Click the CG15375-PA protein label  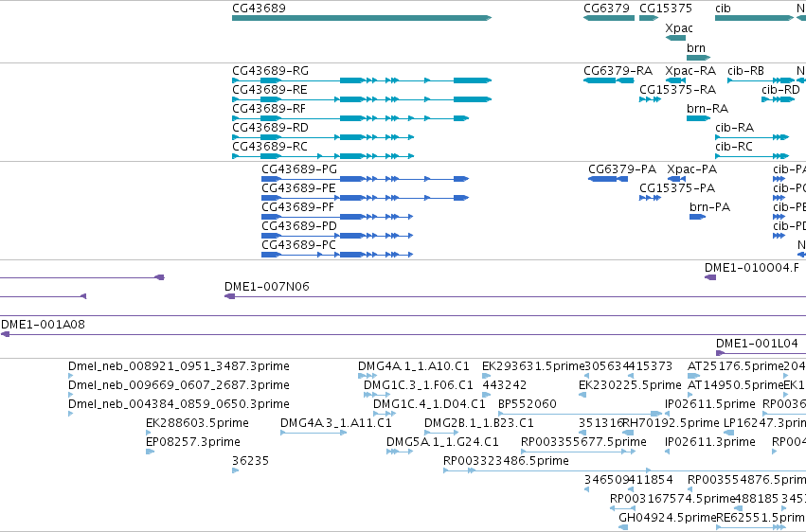click(677, 188)
